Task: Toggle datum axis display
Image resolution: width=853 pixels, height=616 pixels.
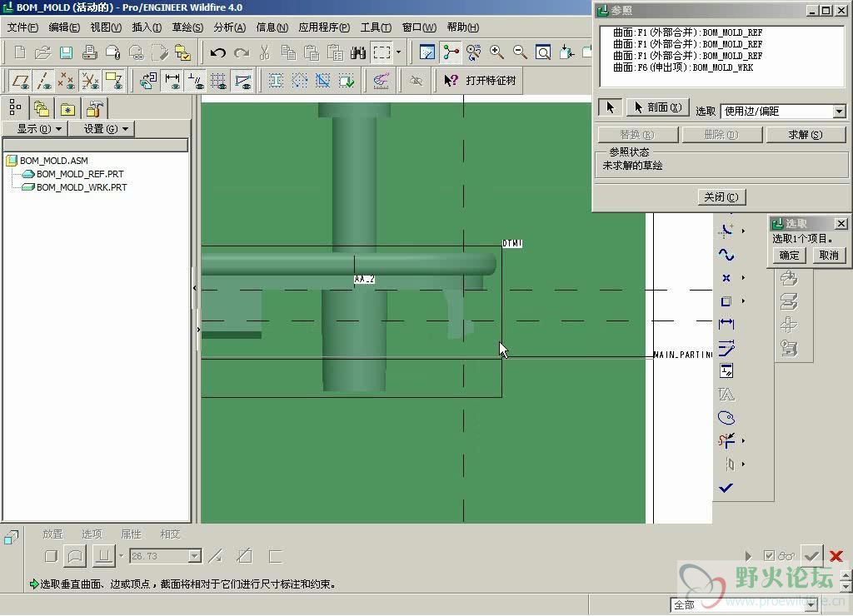Action: pos(43,81)
